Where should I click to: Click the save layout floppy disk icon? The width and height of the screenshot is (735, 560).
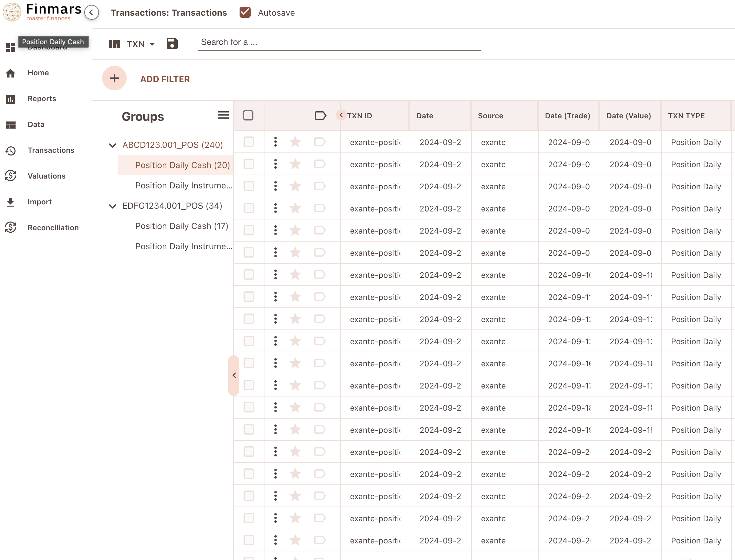pyautogui.click(x=172, y=43)
